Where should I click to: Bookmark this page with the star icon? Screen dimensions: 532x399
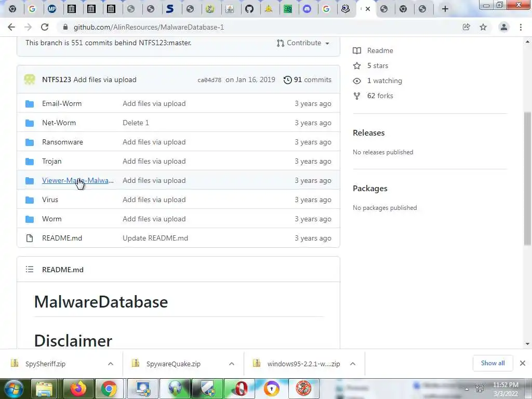(483, 27)
